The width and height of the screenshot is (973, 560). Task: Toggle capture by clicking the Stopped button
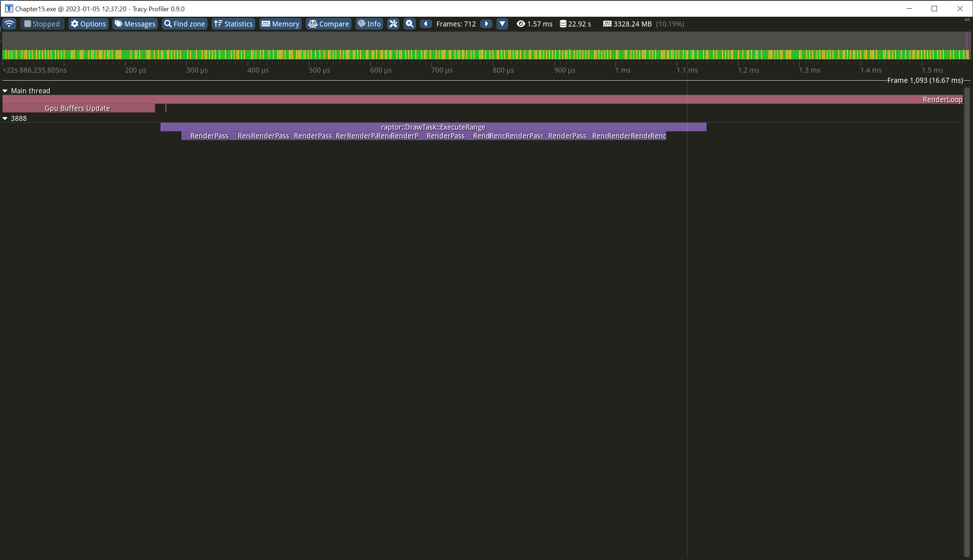(42, 24)
